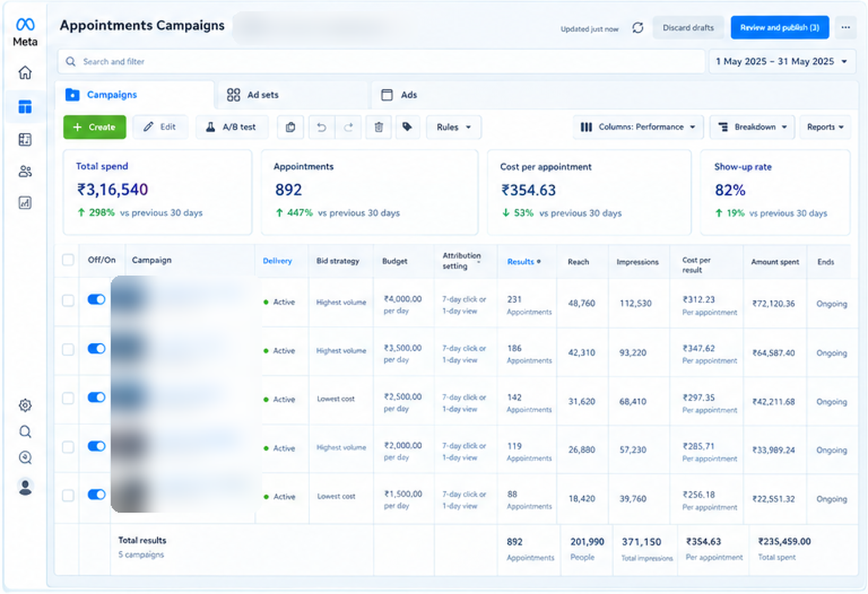Open the Columns: Performance dropdown
This screenshot has height=594, width=868.
(638, 127)
